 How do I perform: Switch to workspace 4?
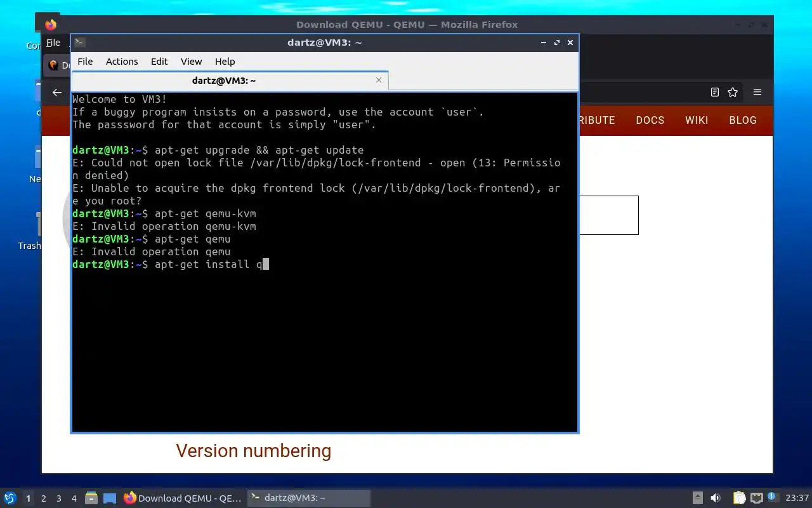point(74,498)
